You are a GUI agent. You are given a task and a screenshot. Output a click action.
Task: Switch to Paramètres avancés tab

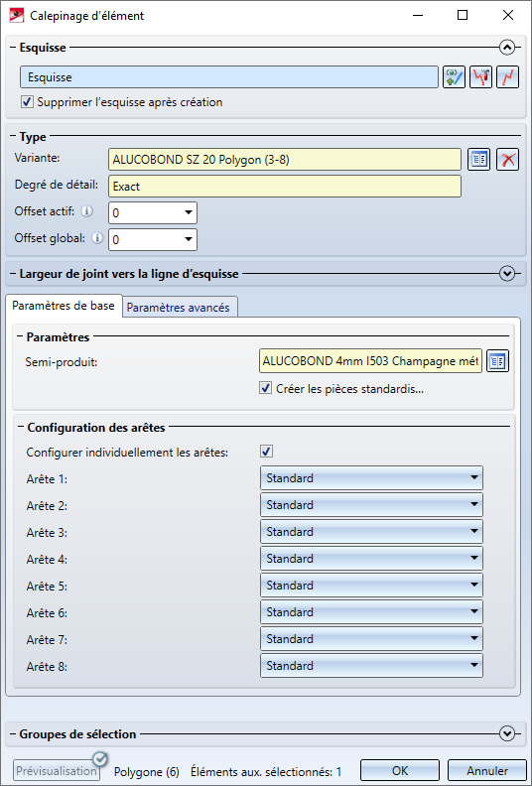click(178, 308)
